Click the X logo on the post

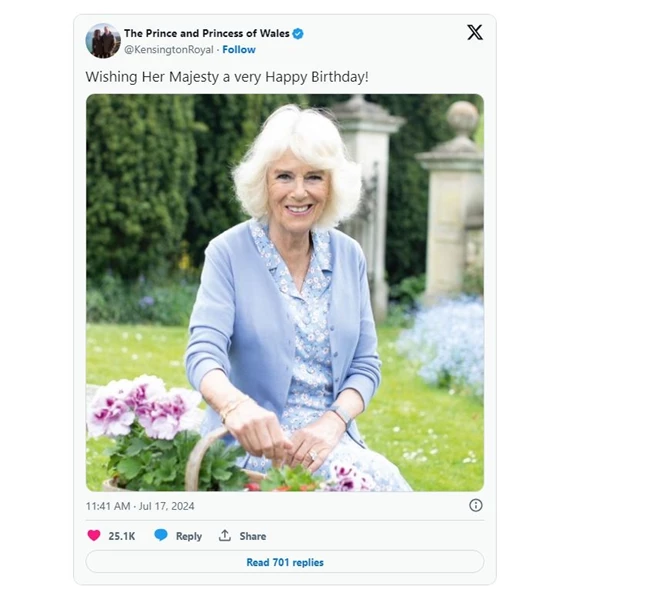pyautogui.click(x=474, y=32)
